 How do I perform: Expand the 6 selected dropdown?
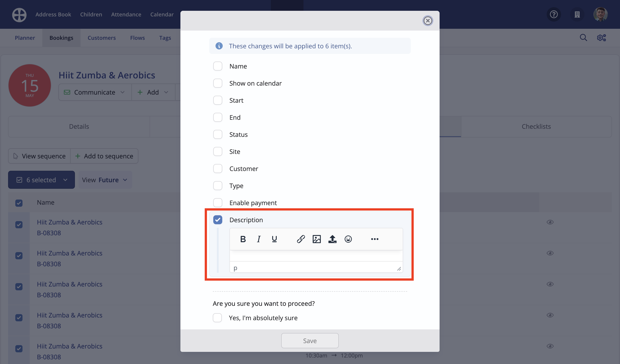pos(41,180)
